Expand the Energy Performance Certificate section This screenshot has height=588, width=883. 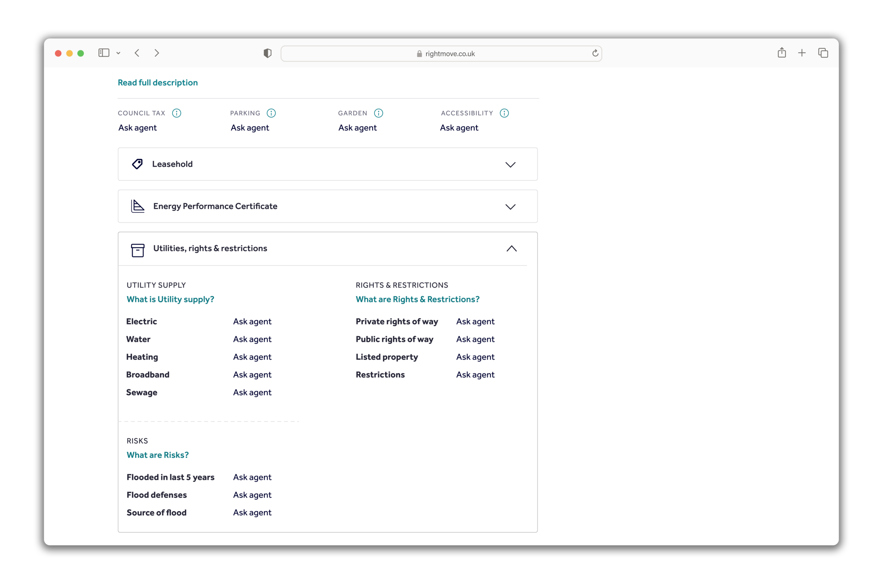click(510, 207)
